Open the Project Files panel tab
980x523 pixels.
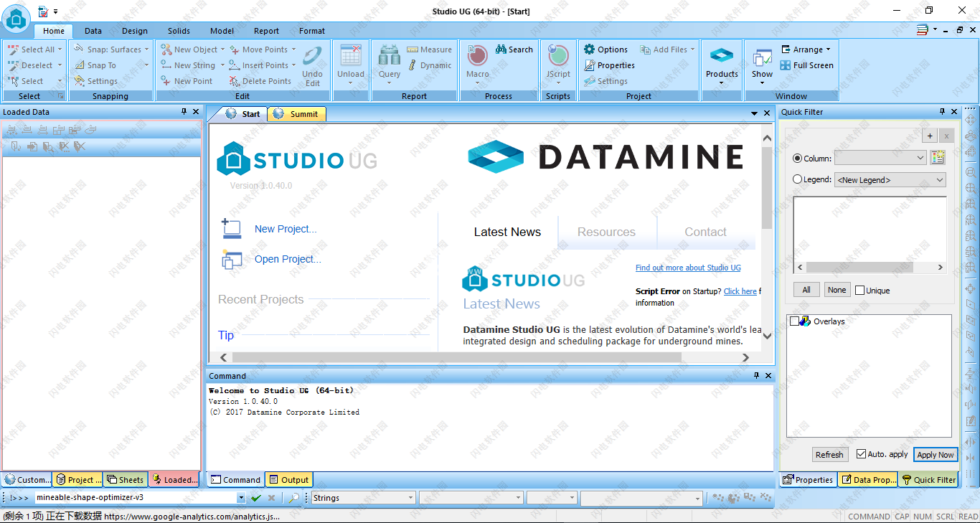[x=78, y=480]
